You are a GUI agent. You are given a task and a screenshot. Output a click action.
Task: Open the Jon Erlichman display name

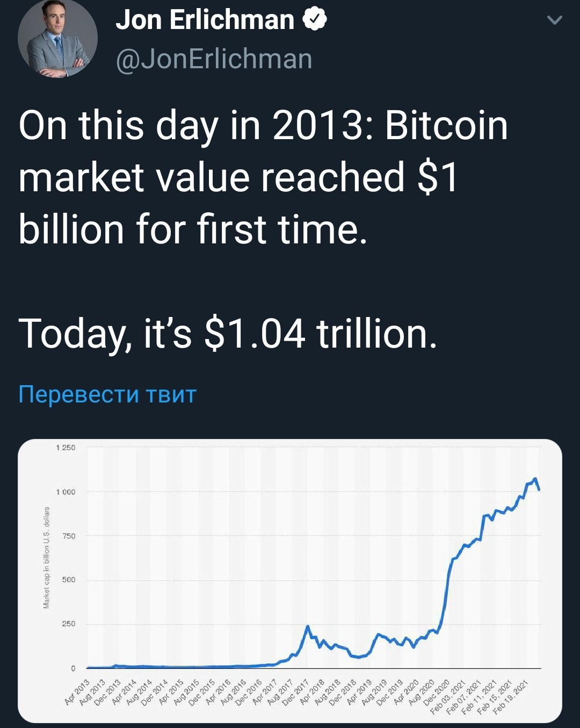205,20
